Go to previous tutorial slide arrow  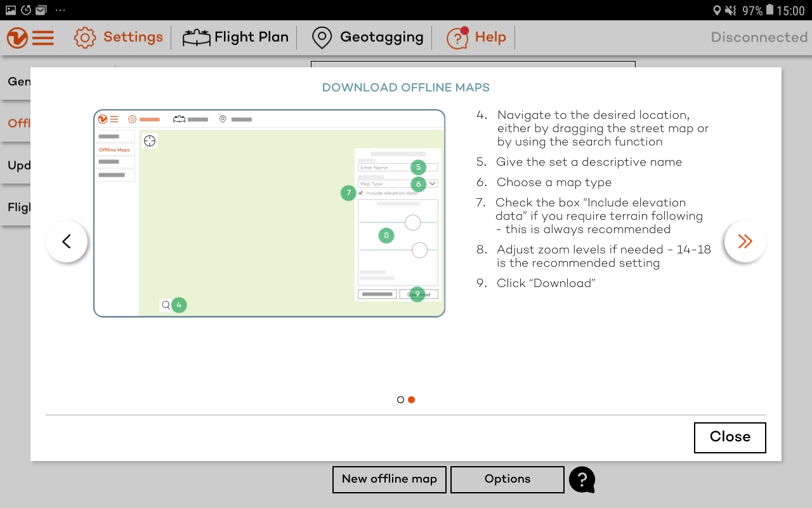click(x=67, y=241)
